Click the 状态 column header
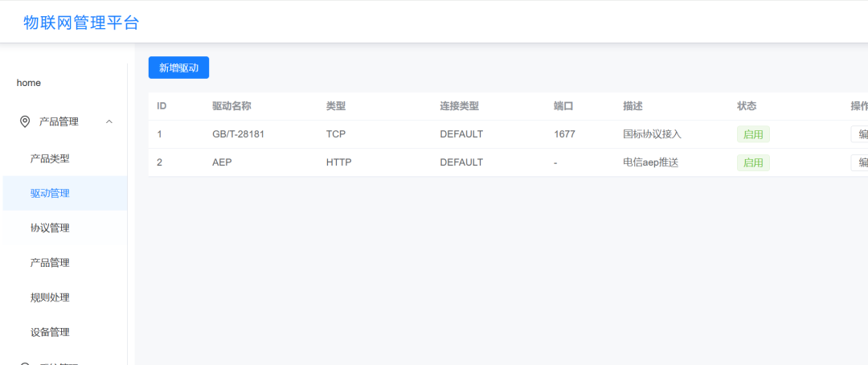 pyautogui.click(x=747, y=106)
